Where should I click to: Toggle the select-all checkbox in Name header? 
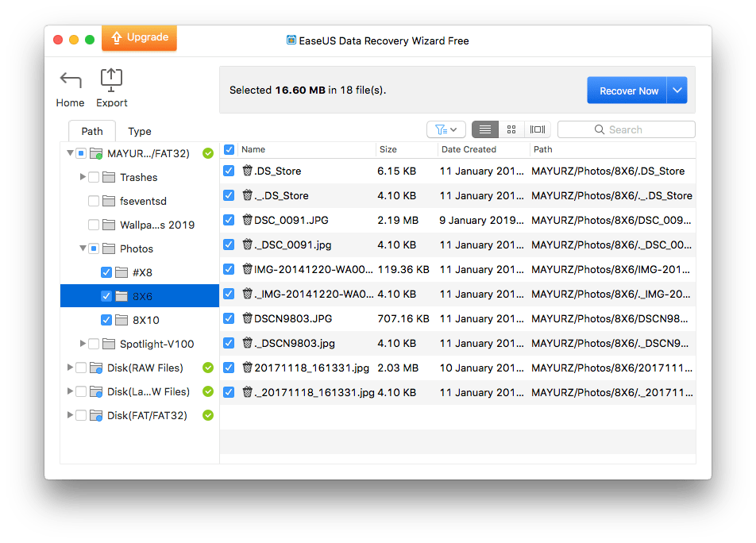(x=229, y=149)
